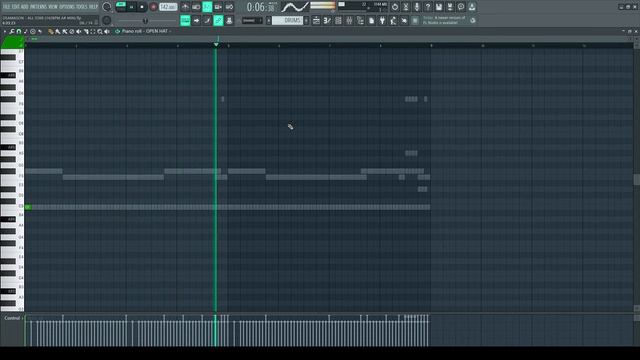The height and width of the screenshot is (360, 640).
Task: Open the OPTIONS menu
Action: coord(67,7)
